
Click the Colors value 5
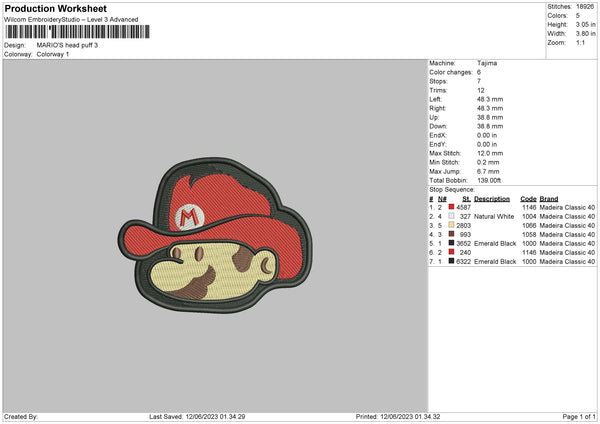[x=578, y=16]
